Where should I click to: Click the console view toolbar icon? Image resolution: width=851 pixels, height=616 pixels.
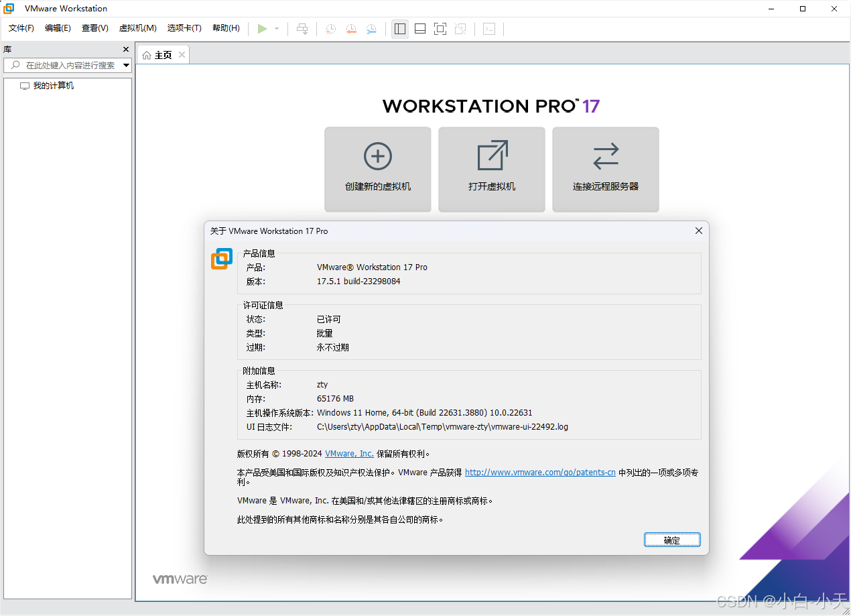[489, 29]
